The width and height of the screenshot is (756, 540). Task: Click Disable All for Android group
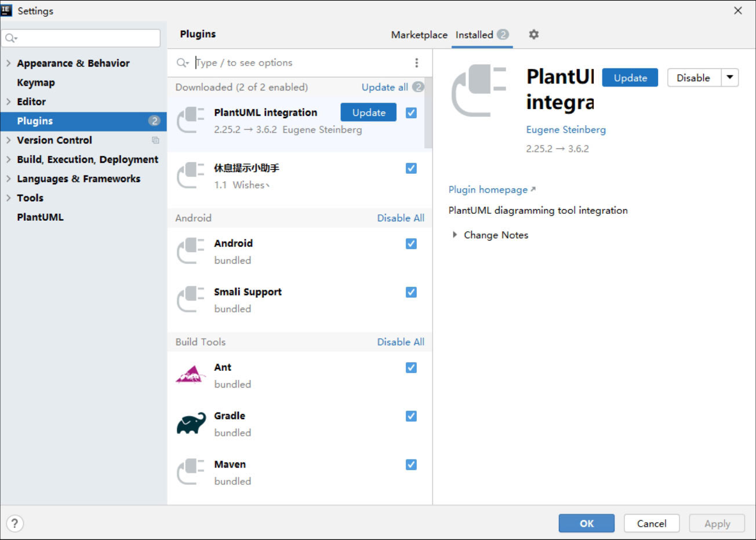point(401,218)
